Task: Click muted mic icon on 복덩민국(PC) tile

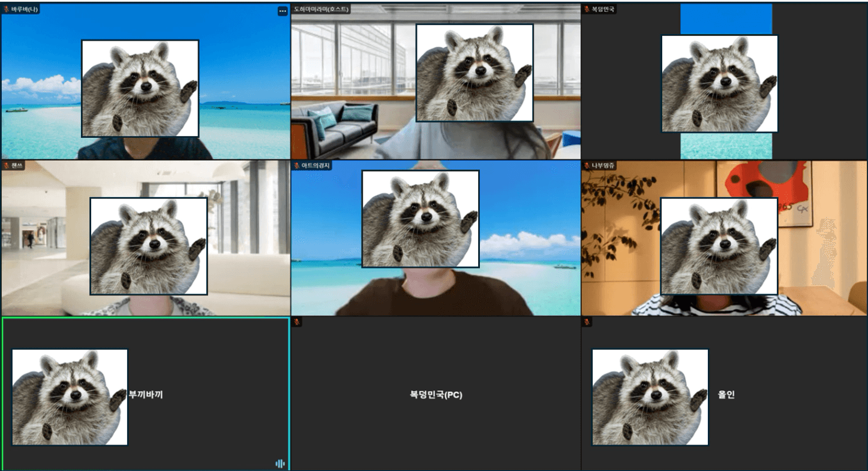Action: pos(296,322)
